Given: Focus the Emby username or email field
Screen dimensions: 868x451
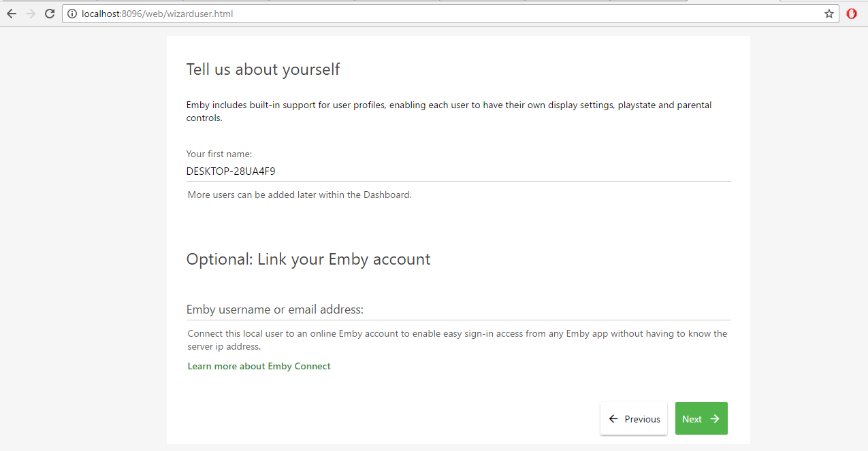Looking at the screenshot, I should (x=458, y=310).
